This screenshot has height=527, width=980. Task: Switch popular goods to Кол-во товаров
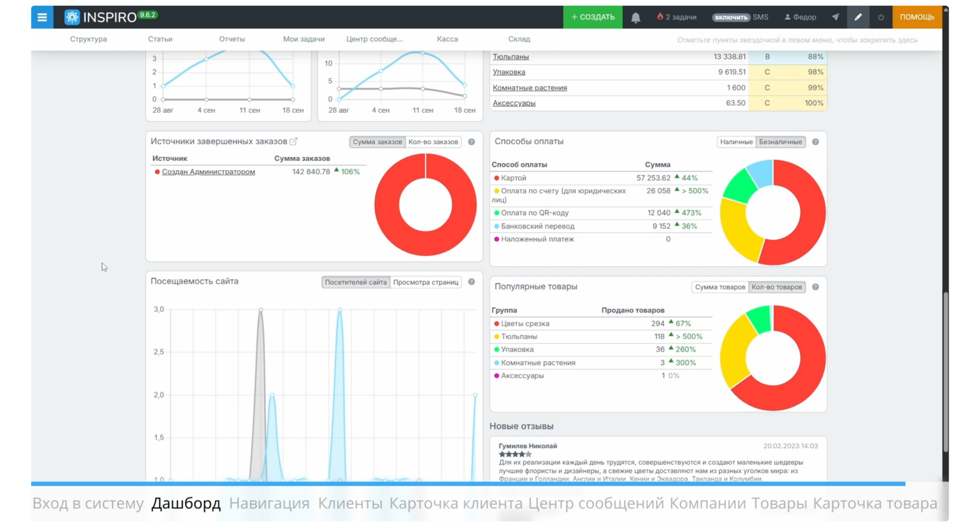click(x=777, y=287)
